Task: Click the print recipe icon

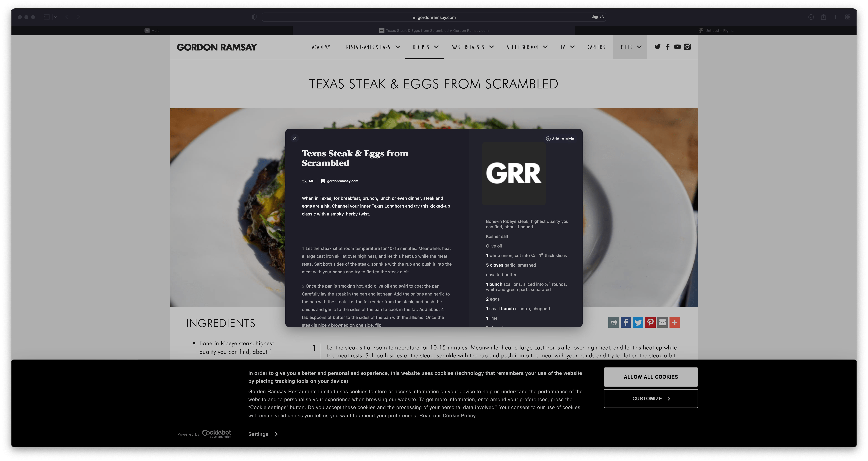Action: tap(614, 323)
